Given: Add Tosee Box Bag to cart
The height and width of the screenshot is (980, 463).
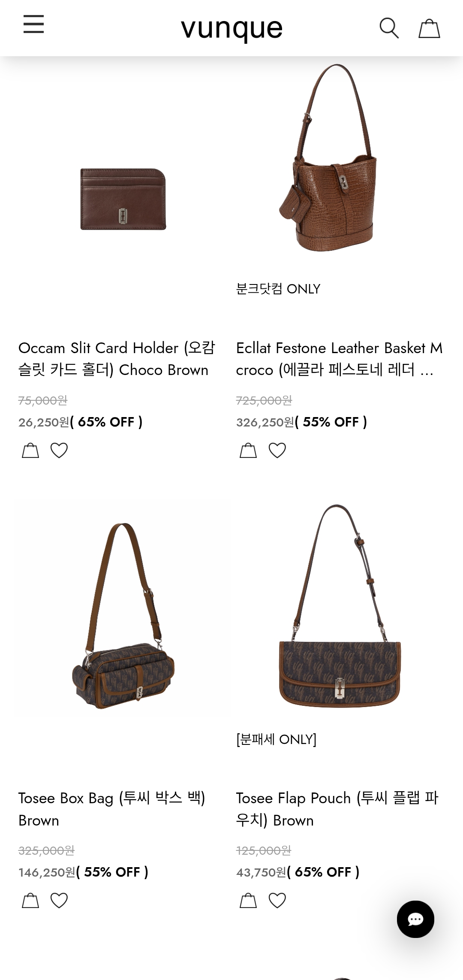Looking at the screenshot, I should click(30, 900).
